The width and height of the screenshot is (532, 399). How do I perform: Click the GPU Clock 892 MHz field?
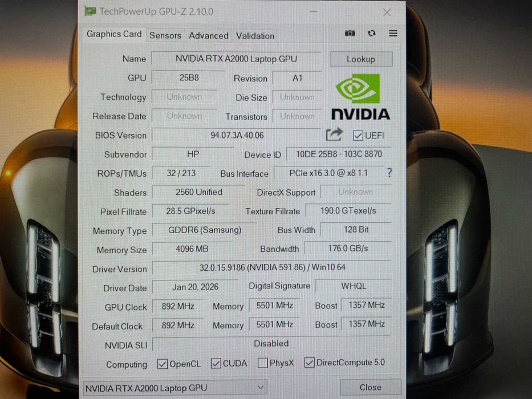[178, 307]
